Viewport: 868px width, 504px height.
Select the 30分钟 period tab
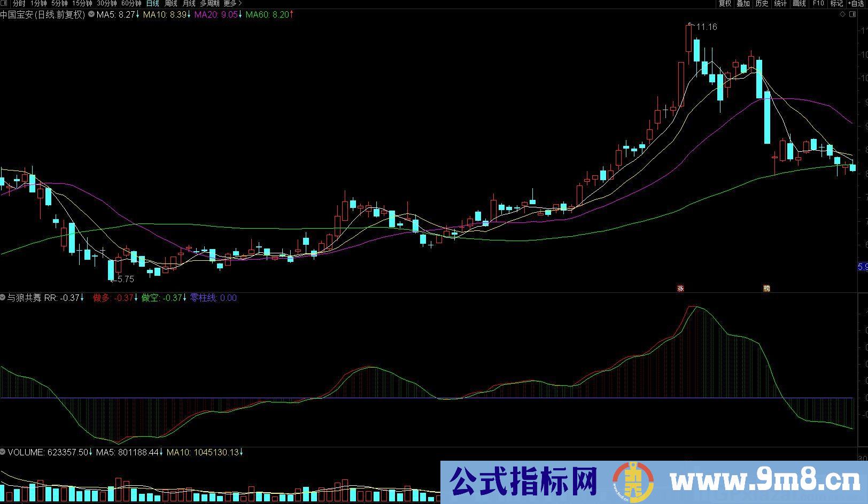pyautogui.click(x=106, y=4)
